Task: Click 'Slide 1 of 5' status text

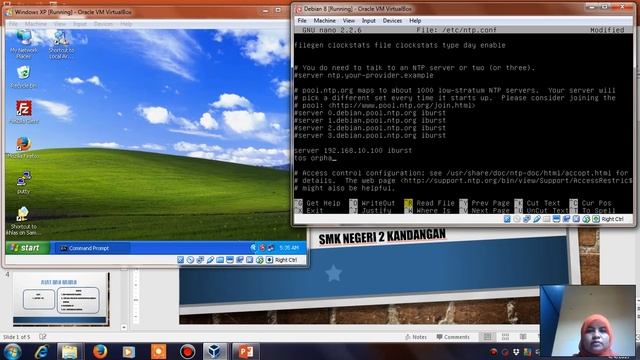Action: [16, 337]
